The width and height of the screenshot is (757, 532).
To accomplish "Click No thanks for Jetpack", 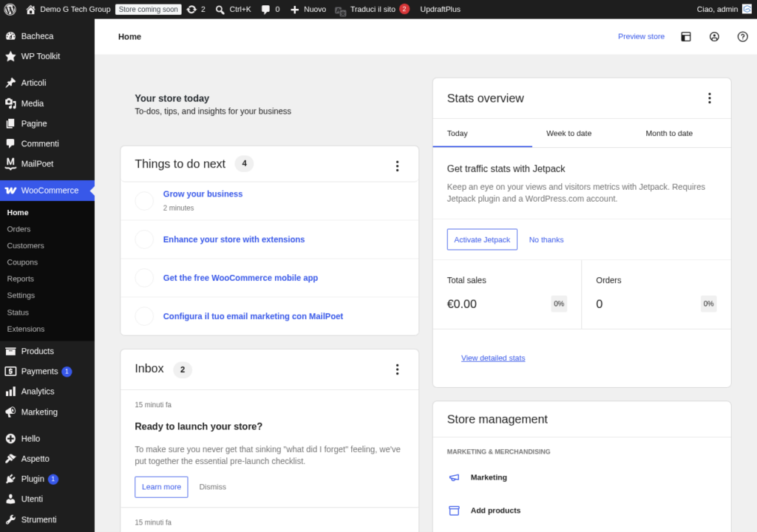I will (546, 239).
